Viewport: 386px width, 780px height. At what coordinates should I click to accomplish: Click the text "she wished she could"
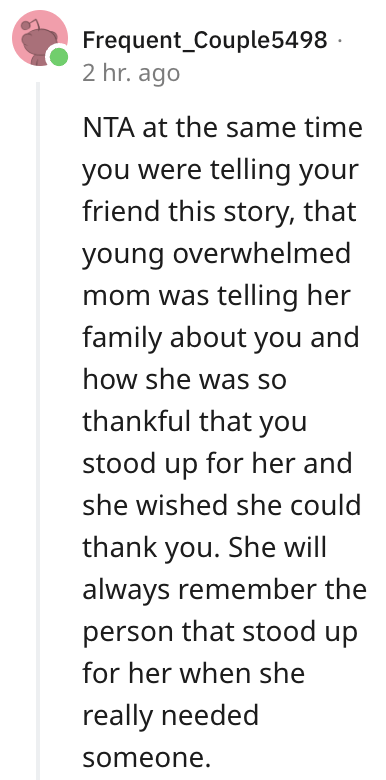(222, 505)
